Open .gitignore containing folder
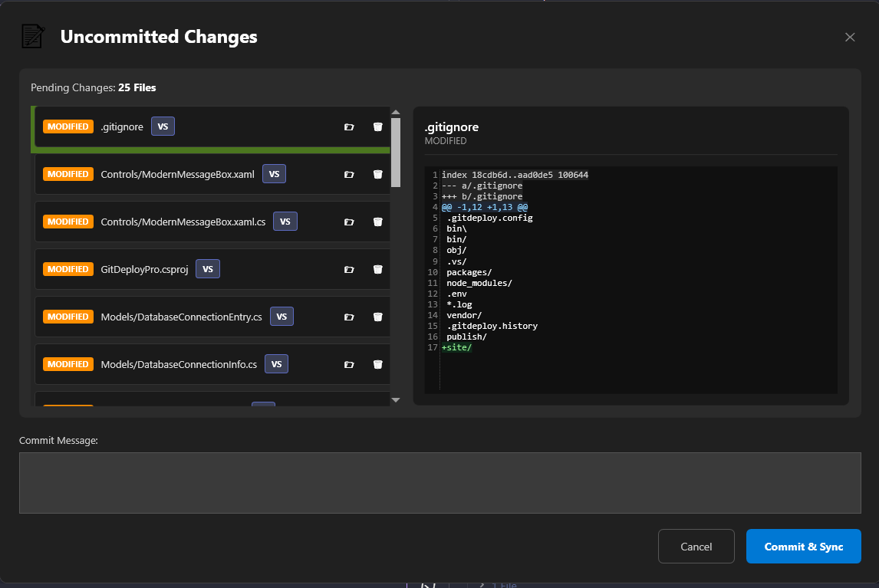Viewport: 879px width, 588px height. pyautogui.click(x=349, y=126)
